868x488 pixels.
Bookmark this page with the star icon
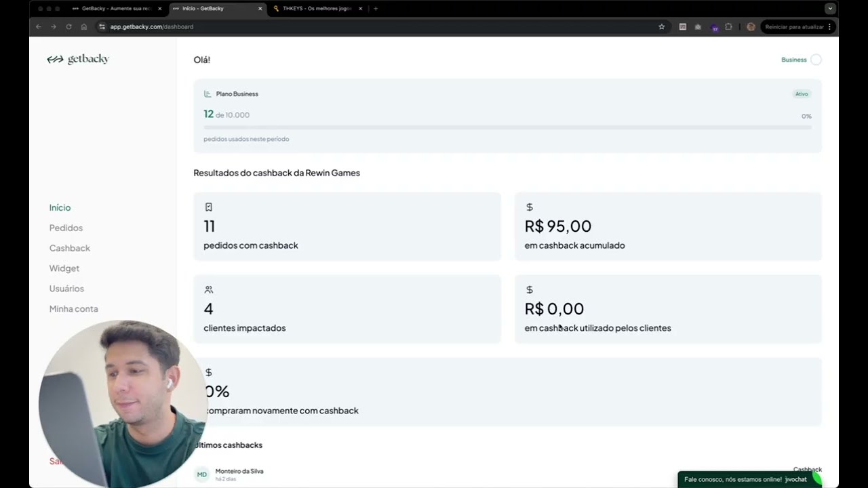[x=661, y=26]
